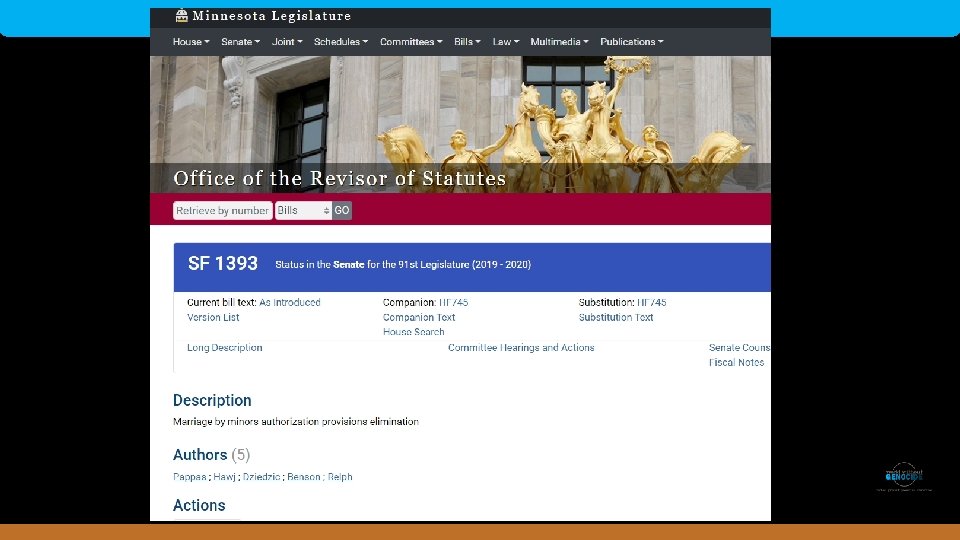Click the SF 1393 bill title

point(223,264)
